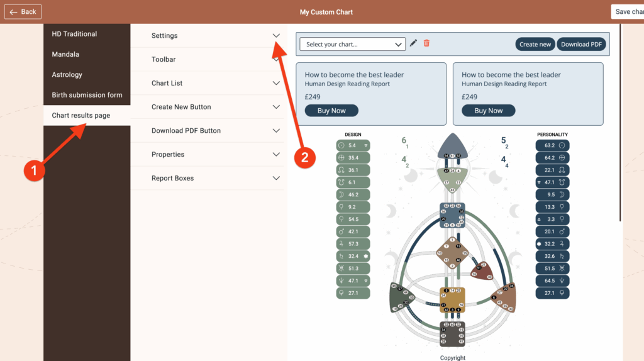Screen dimensions: 644x361
Task: Click the Back arrow button
Action: [23, 11]
